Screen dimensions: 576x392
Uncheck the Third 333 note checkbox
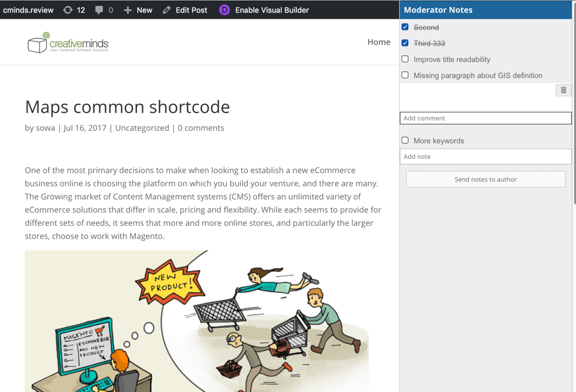[405, 43]
